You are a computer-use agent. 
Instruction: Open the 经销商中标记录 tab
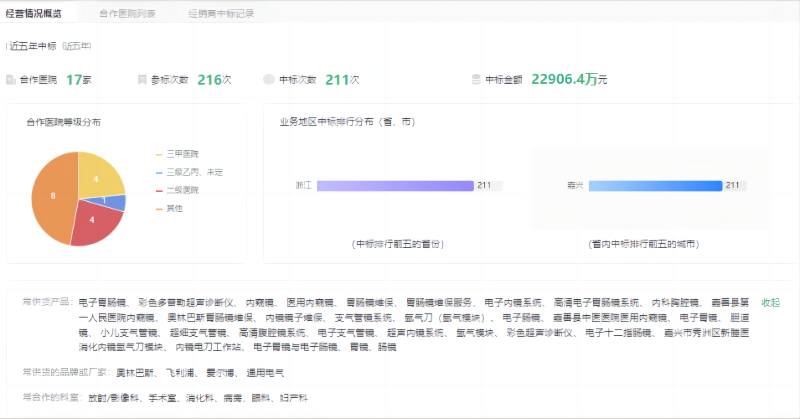click(x=221, y=14)
